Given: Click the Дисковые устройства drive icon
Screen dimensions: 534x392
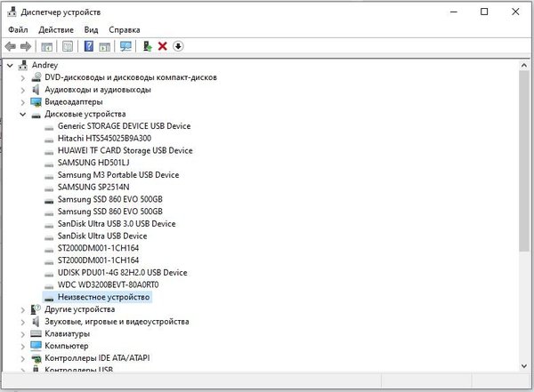Looking at the screenshot, I should 36,115.
